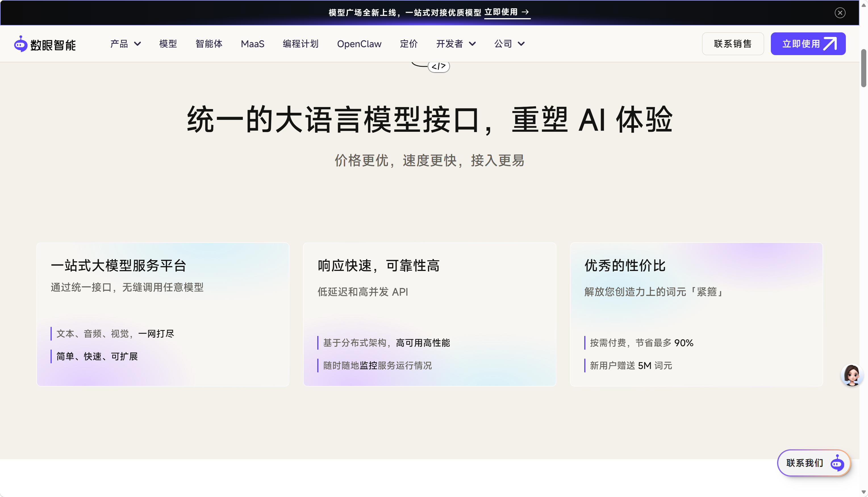Image resolution: width=868 pixels, height=497 pixels.
Task: Click the 按需付费，节省最多 90% line
Action: (x=642, y=343)
